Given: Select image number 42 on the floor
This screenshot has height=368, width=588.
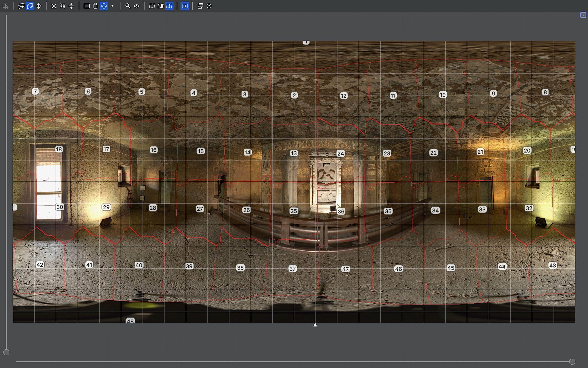Looking at the screenshot, I should [40, 265].
